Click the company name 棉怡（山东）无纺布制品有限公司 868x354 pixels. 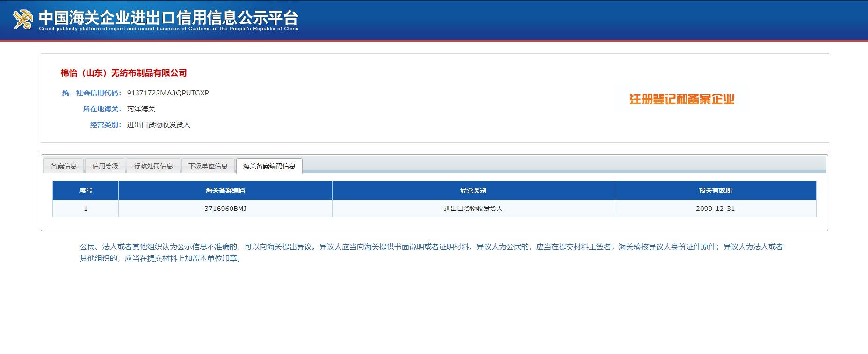pos(124,73)
